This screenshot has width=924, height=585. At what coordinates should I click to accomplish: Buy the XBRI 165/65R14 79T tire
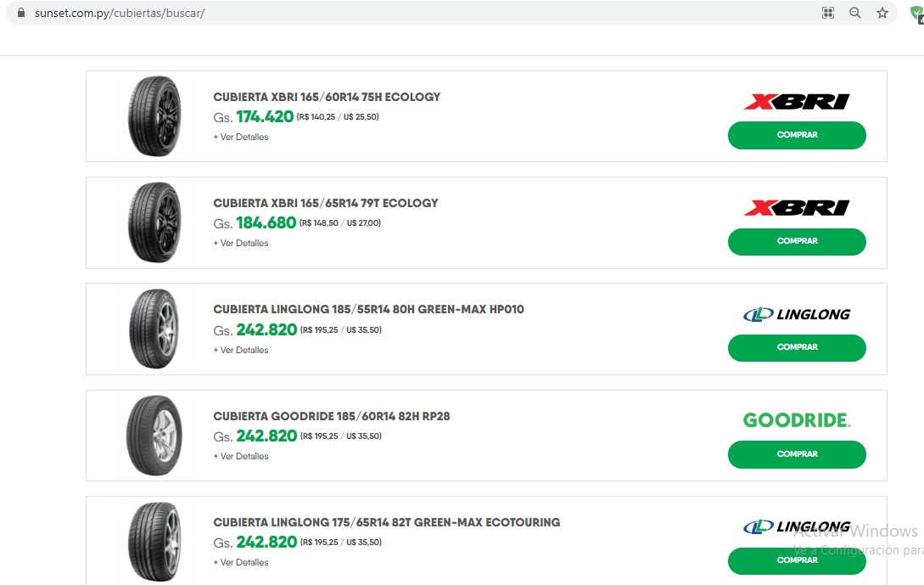pyautogui.click(x=797, y=241)
